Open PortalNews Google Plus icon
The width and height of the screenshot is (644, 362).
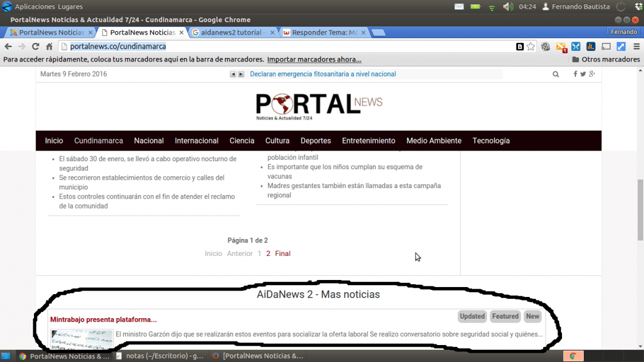592,74
